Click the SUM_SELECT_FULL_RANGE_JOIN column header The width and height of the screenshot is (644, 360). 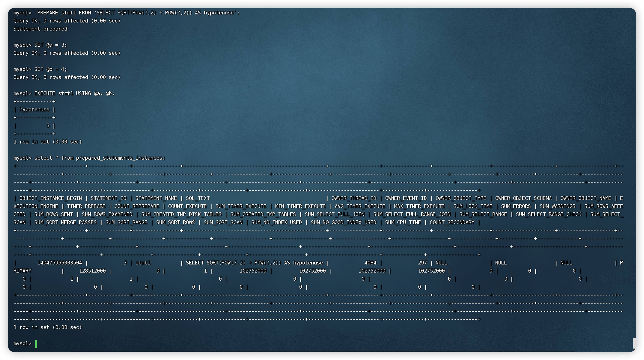(x=412, y=214)
